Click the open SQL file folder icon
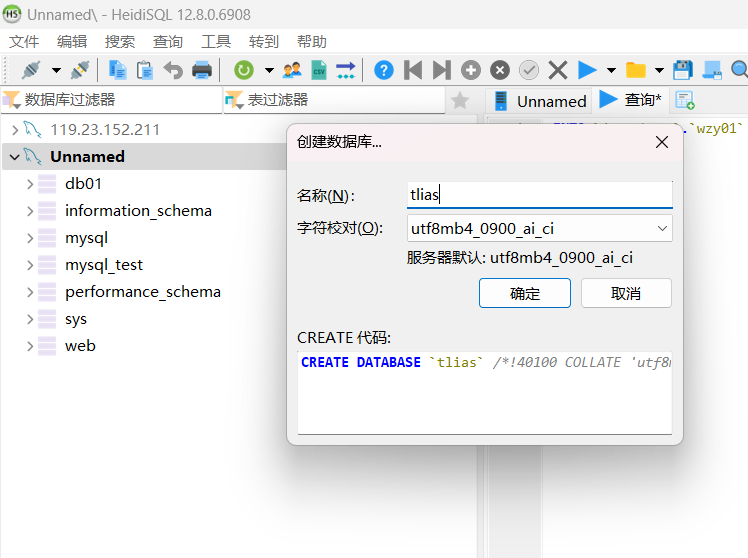 click(636, 70)
